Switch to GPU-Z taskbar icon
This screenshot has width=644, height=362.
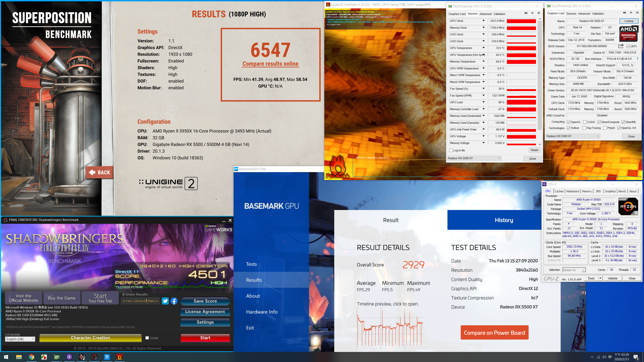click(57, 357)
